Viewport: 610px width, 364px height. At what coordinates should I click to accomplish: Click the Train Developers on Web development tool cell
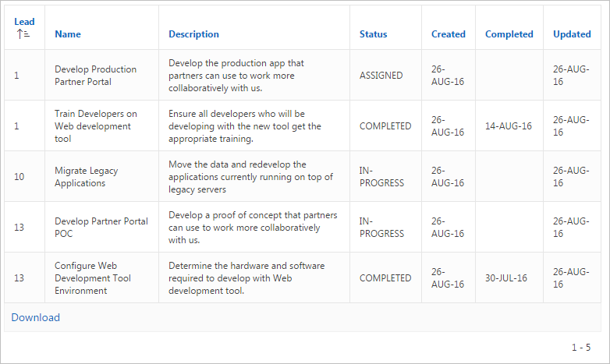(x=95, y=126)
